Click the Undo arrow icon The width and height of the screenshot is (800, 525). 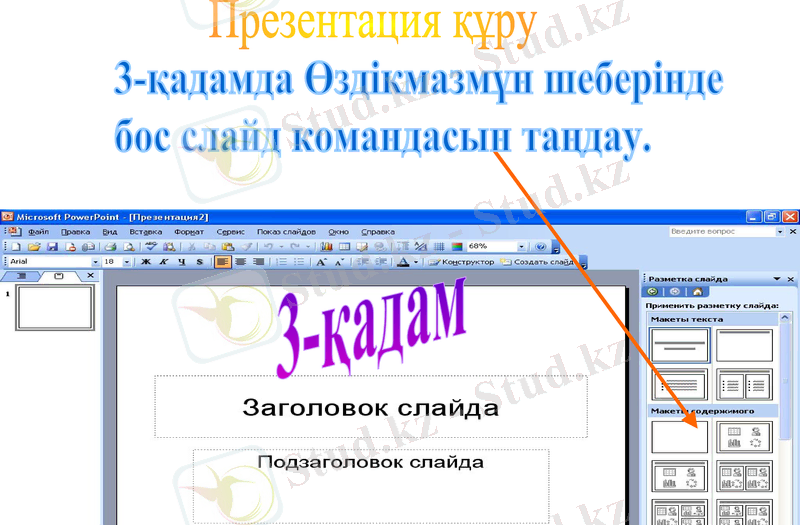click(268, 247)
